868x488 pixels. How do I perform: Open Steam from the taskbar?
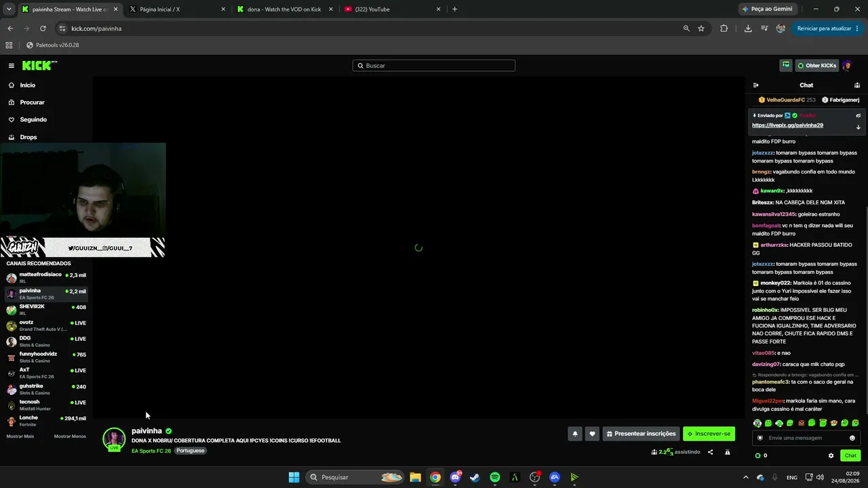(x=475, y=477)
